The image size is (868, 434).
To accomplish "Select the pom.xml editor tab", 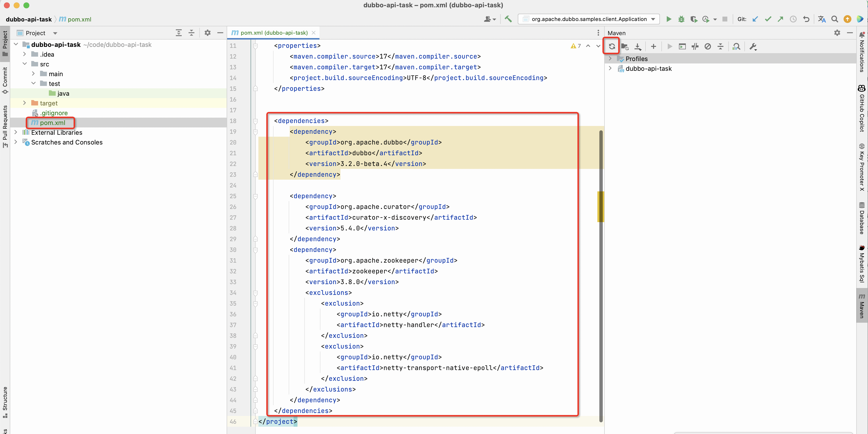I will [x=273, y=33].
